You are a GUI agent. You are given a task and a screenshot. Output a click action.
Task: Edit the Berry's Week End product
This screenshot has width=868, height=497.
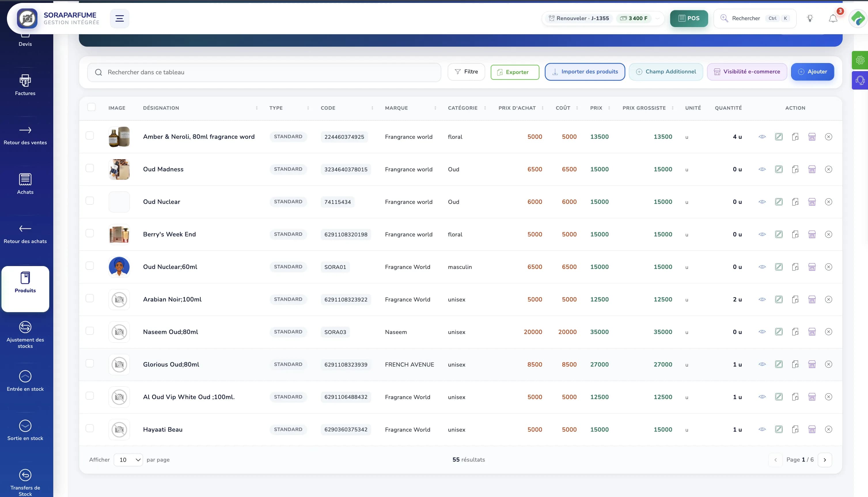pyautogui.click(x=778, y=234)
